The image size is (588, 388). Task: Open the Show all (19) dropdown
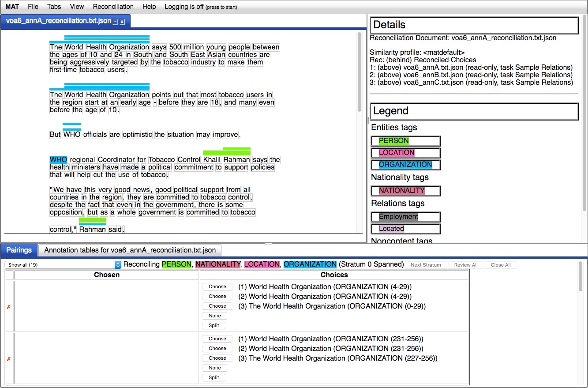click(x=63, y=265)
